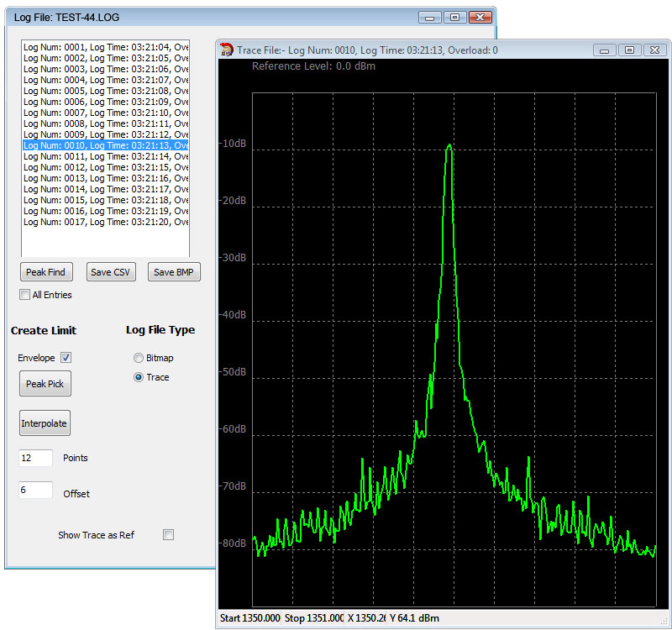This screenshot has width=672, height=630.
Task: Save the trace as BMP
Action: point(174,272)
